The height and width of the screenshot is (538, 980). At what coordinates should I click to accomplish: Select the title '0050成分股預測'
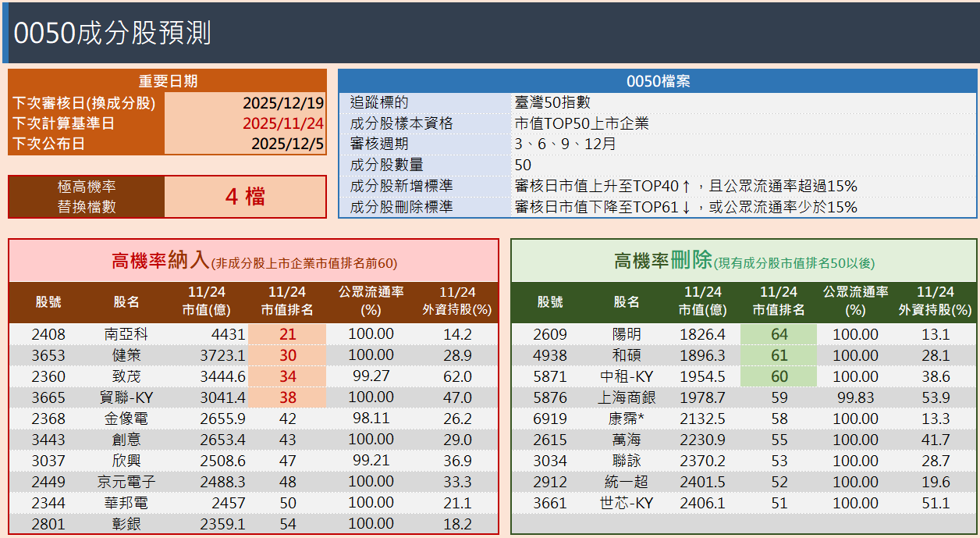pyautogui.click(x=112, y=34)
